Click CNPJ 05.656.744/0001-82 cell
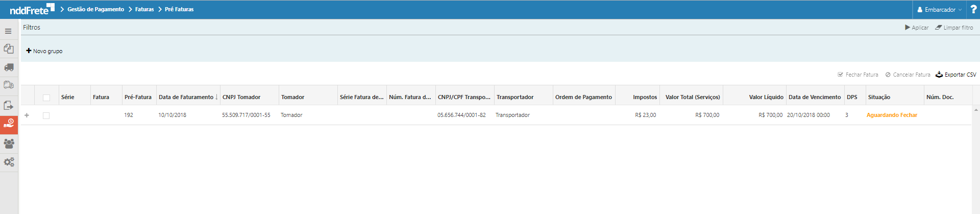Screen dimensions: 980x214 461,115
